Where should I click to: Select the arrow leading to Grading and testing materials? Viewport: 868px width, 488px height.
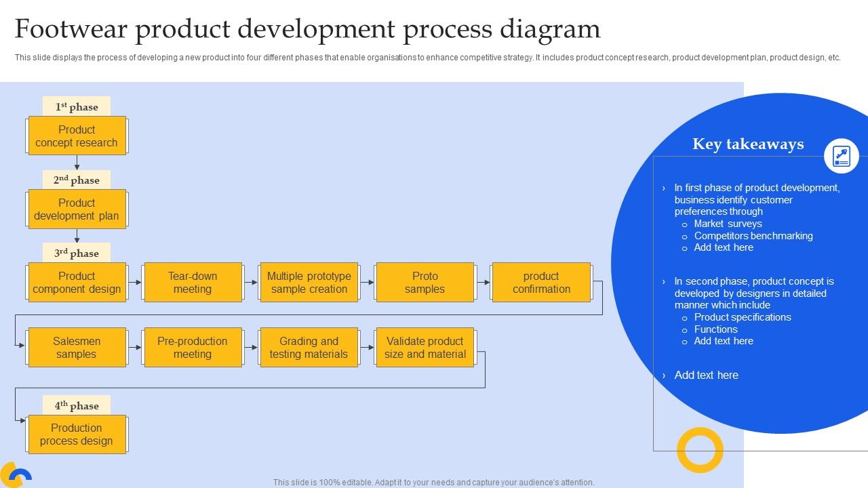251,347
